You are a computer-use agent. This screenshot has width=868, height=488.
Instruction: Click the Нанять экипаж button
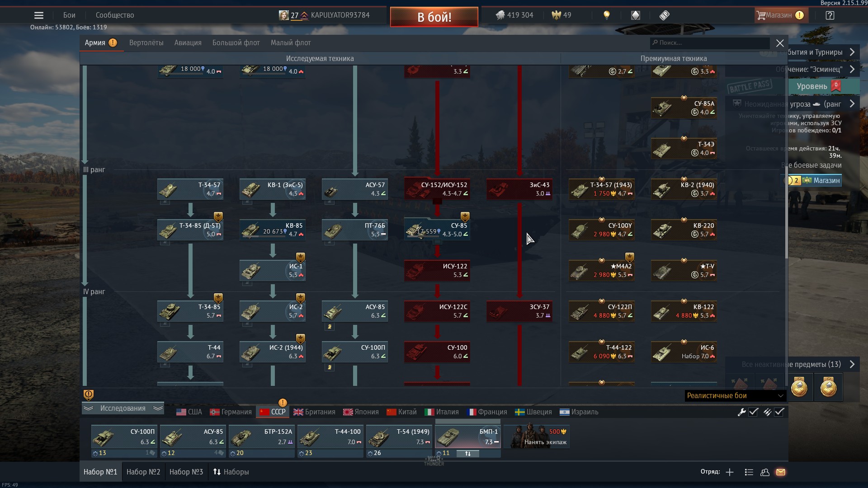[537, 437]
